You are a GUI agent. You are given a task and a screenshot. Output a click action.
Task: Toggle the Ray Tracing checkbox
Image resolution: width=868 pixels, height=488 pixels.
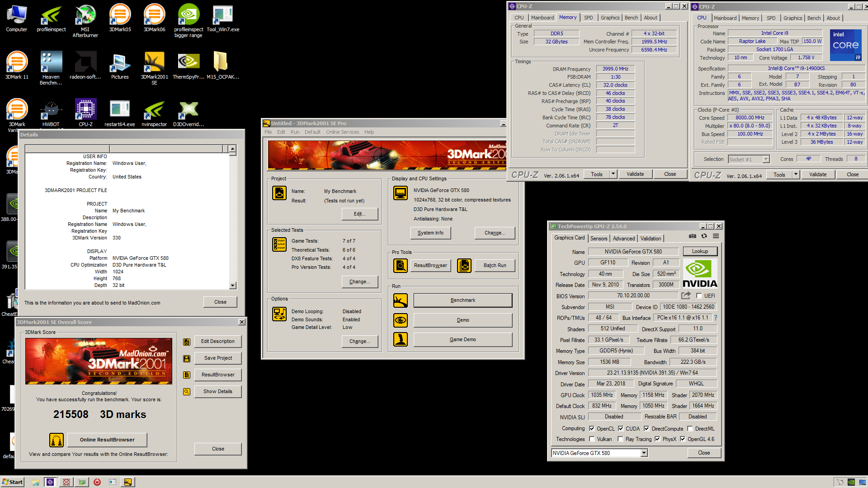tap(621, 439)
